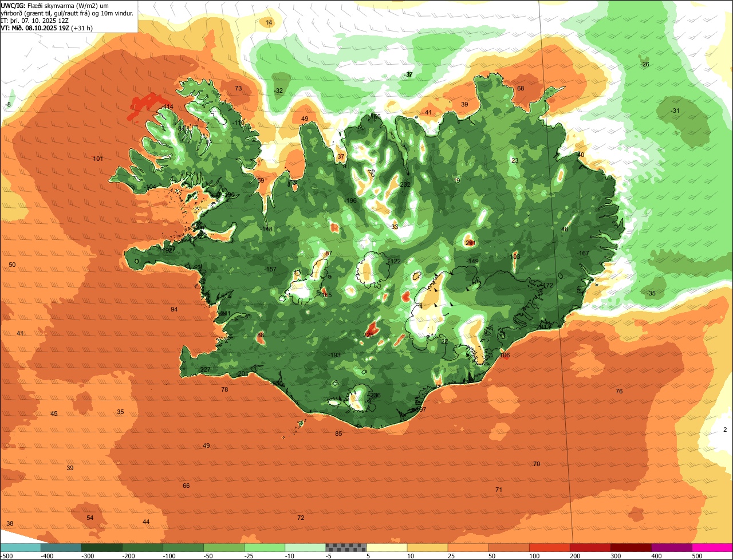The height and width of the screenshot is (560, 733).
Task: Click the legend swatch between -25 and -10
Action: (265, 547)
